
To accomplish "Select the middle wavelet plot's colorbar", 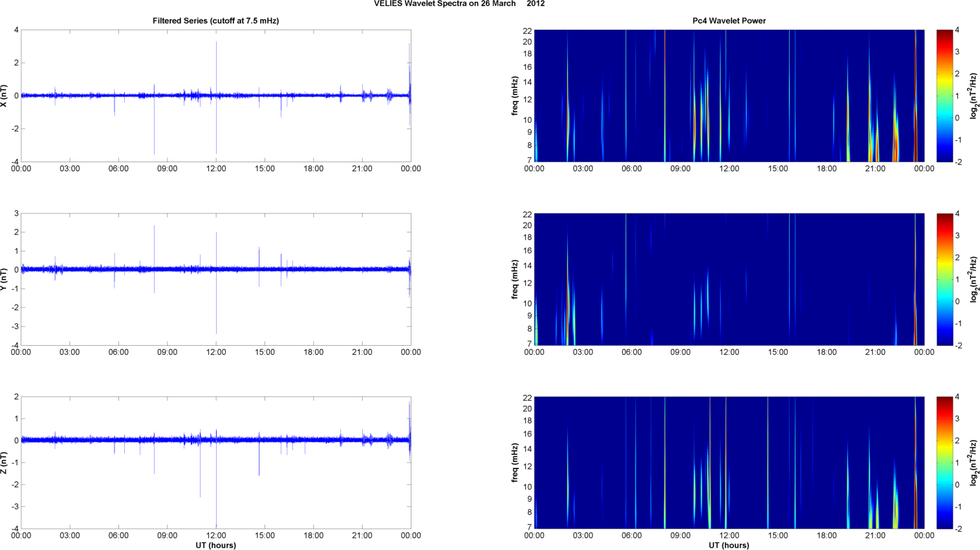I will pos(944,279).
